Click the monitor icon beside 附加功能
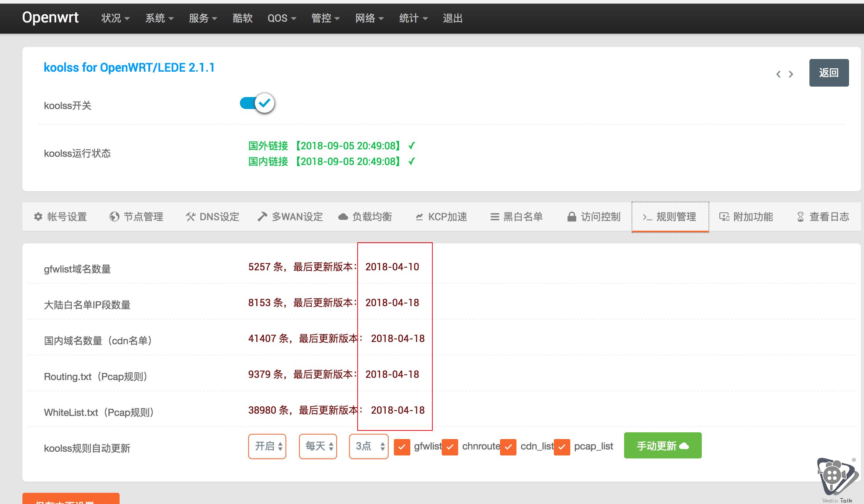Screen dimensions: 864x504 pos(724,217)
